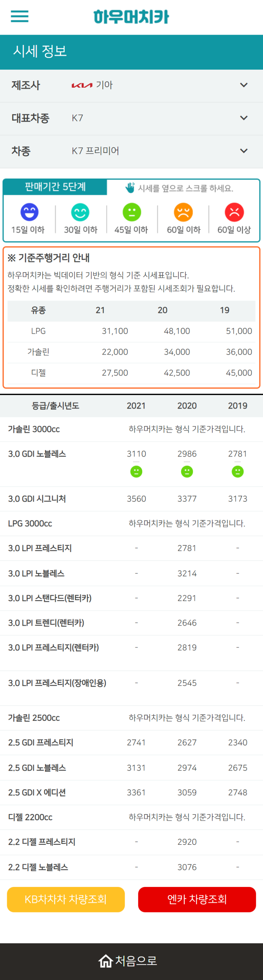Click the 3214 price for LPI 노블레스
This screenshot has height=980, width=263.
[x=187, y=573]
